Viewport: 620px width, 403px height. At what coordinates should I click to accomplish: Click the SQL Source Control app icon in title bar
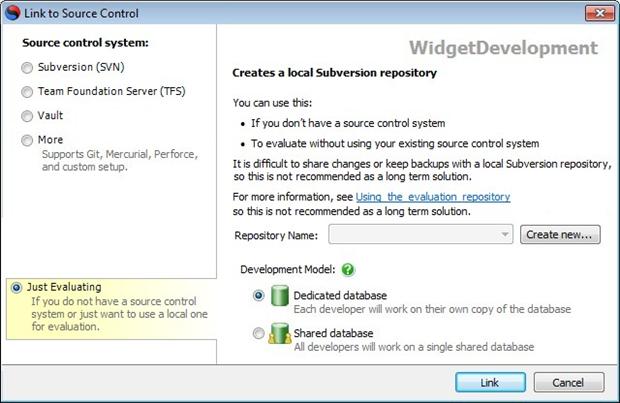pos(13,13)
